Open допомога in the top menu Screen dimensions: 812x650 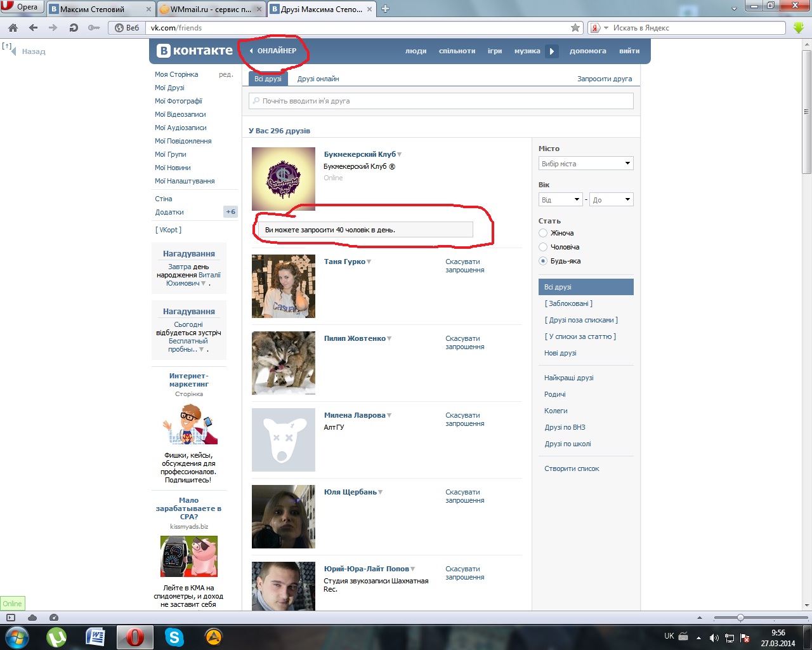tap(587, 51)
